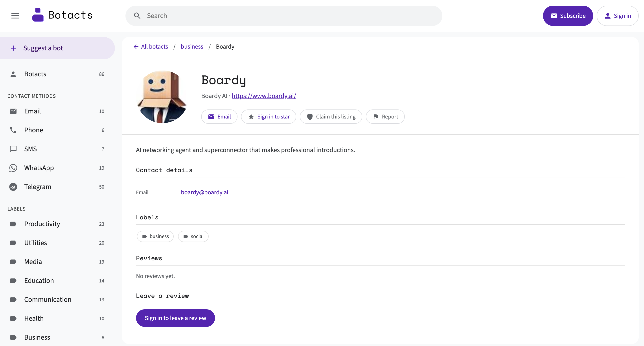
Task: Open the Health label
Action: 57,319
